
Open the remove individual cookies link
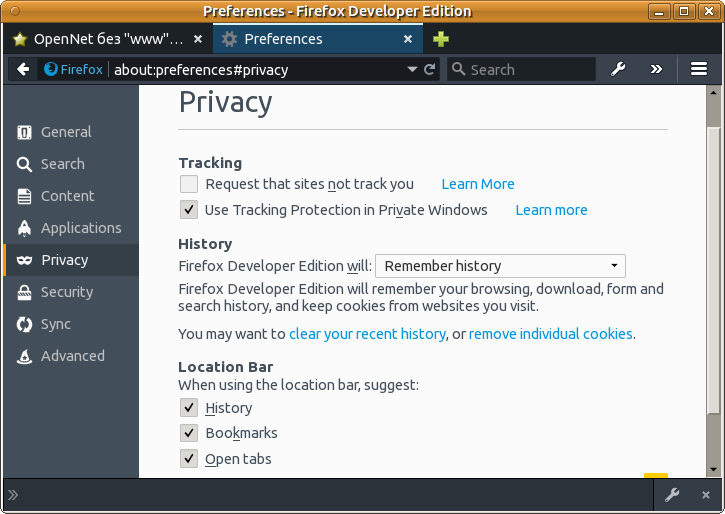(x=550, y=334)
